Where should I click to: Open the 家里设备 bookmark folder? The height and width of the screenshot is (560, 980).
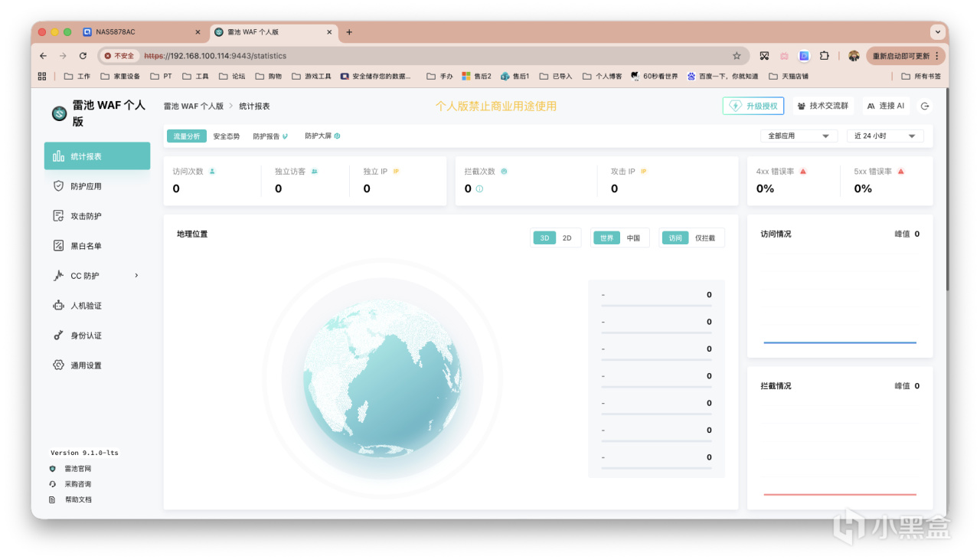(x=120, y=76)
